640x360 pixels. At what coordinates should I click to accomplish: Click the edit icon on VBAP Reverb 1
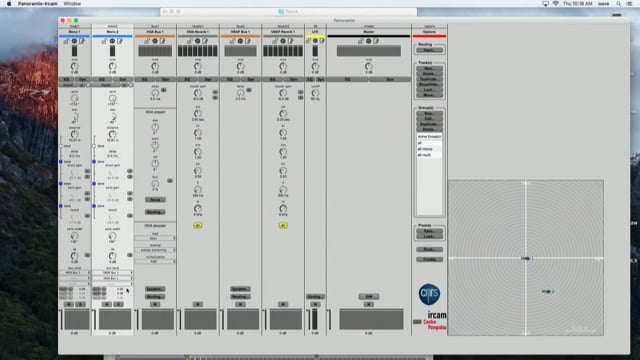pos(291,41)
